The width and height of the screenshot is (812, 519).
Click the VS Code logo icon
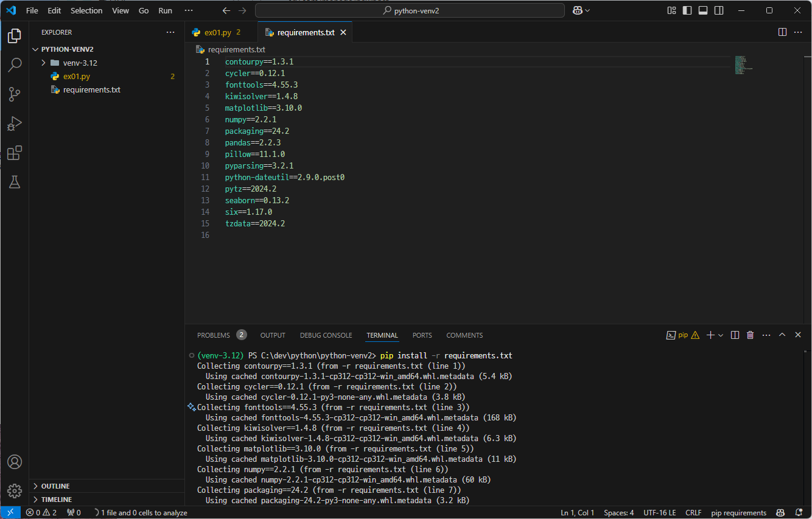tap(10, 10)
